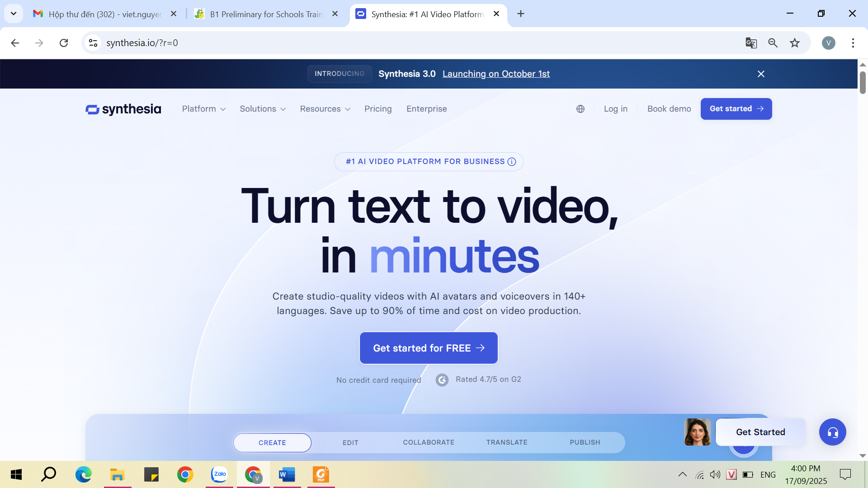Open the language globe selector

[580, 109]
